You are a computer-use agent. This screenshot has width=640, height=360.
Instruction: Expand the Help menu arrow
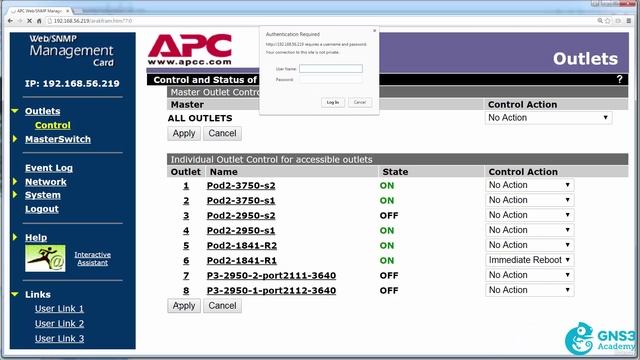pos(15,237)
